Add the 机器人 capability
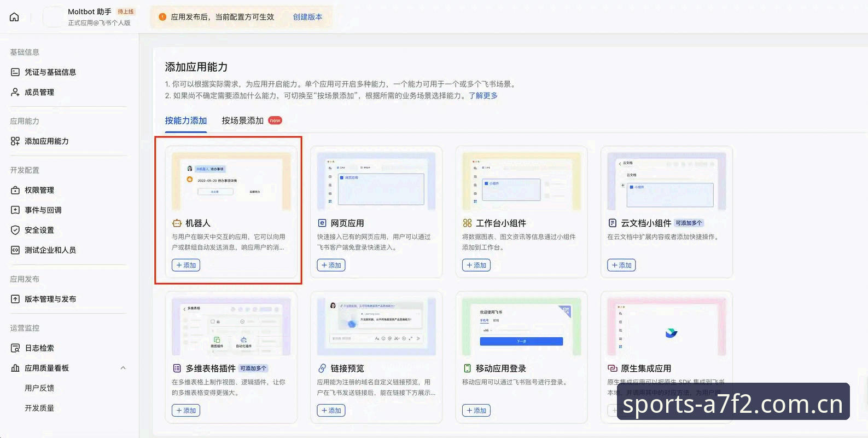 tap(186, 266)
